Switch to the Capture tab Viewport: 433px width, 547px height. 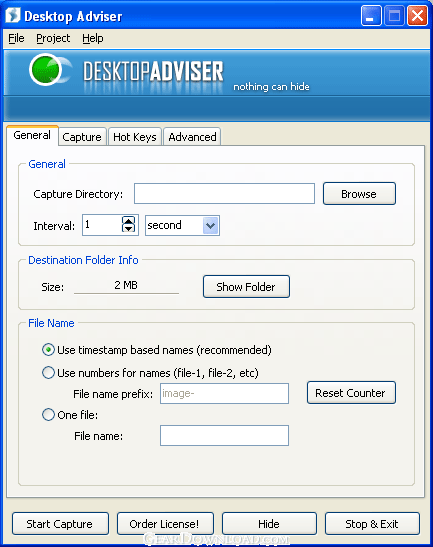coord(82,137)
